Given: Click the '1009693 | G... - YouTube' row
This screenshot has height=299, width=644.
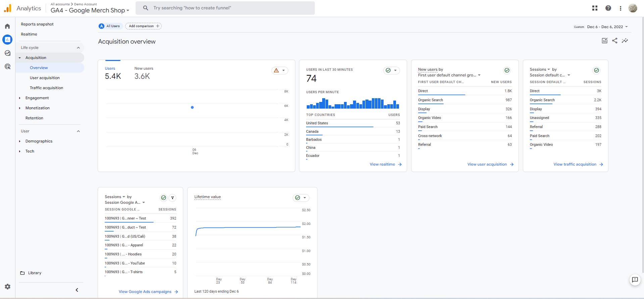Looking at the screenshot, I should coord(140,263).
